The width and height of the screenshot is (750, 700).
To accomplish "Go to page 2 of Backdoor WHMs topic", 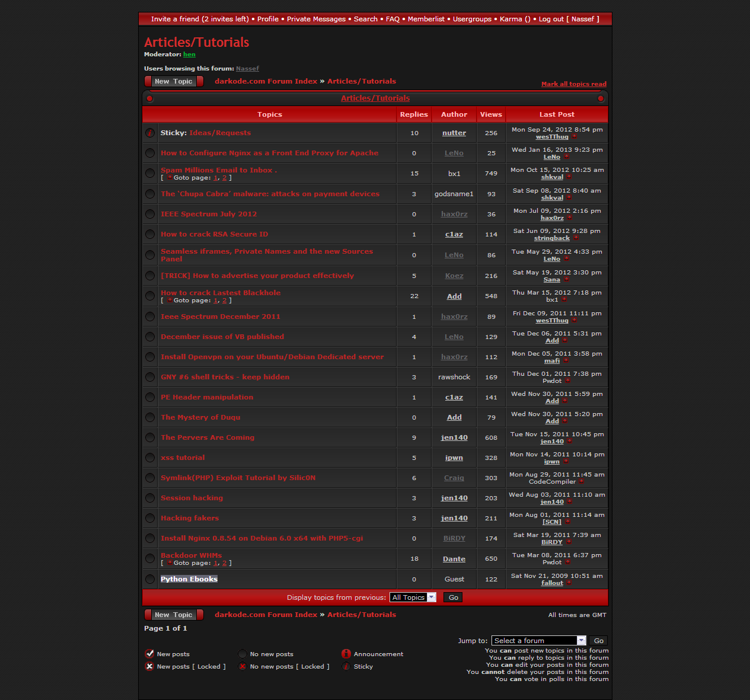I will (224, 563).
